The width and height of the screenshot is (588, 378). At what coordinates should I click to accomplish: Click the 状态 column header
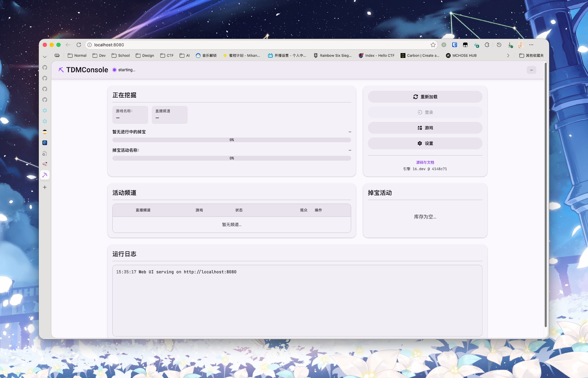click(239, 210)
